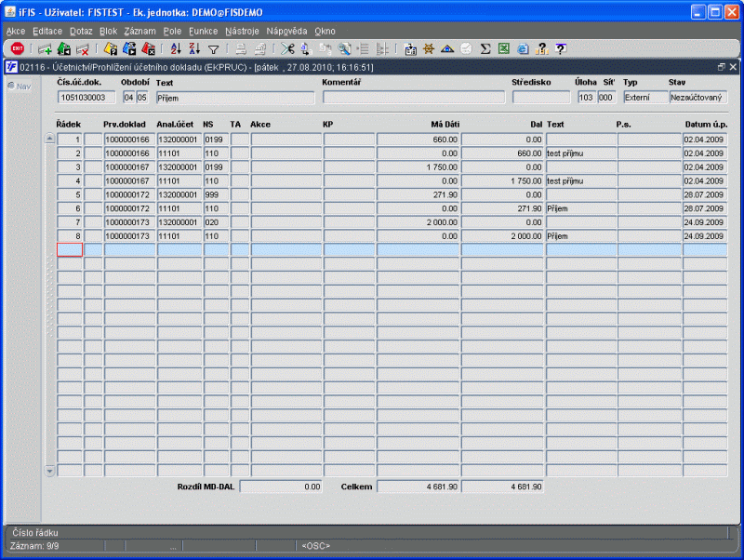
Task: Sort ascending with the A-Z icon
Action: coord(176,49)
